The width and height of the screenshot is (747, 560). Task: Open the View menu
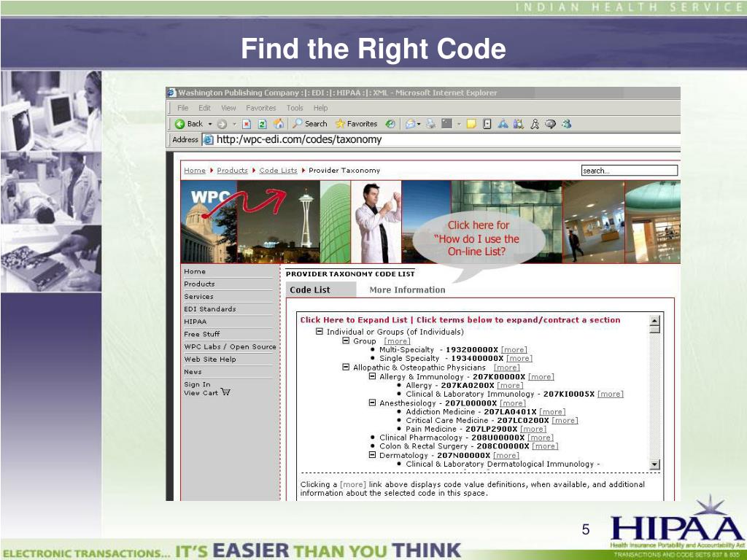click(x=228, y=108)
